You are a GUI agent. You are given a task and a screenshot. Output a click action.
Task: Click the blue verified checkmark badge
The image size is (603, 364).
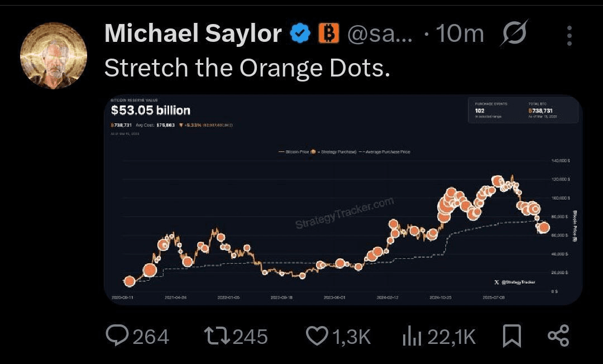tap(300, 35)
